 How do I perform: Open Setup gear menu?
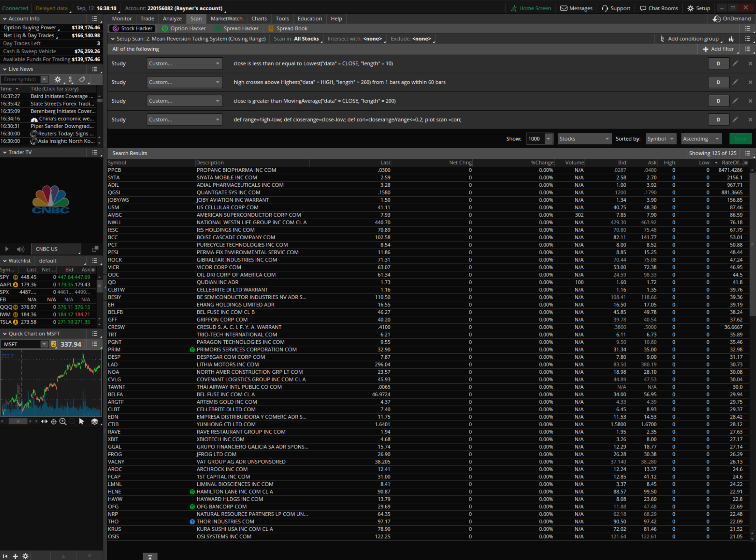pyautogui.click(x=699, y=8)
